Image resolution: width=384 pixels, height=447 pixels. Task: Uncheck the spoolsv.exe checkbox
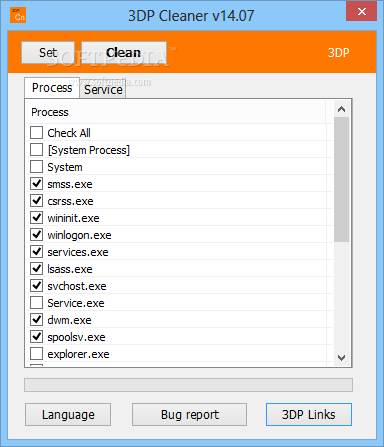[x=36, y=336]
